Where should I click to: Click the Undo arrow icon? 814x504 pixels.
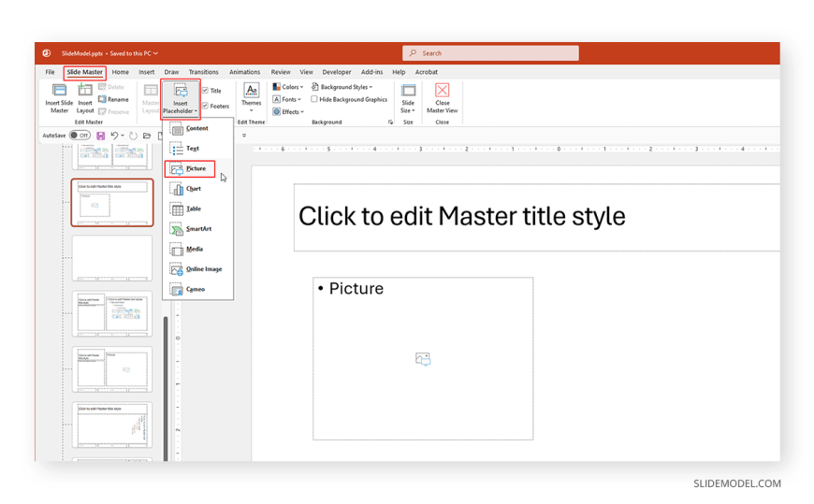(114, 136)
